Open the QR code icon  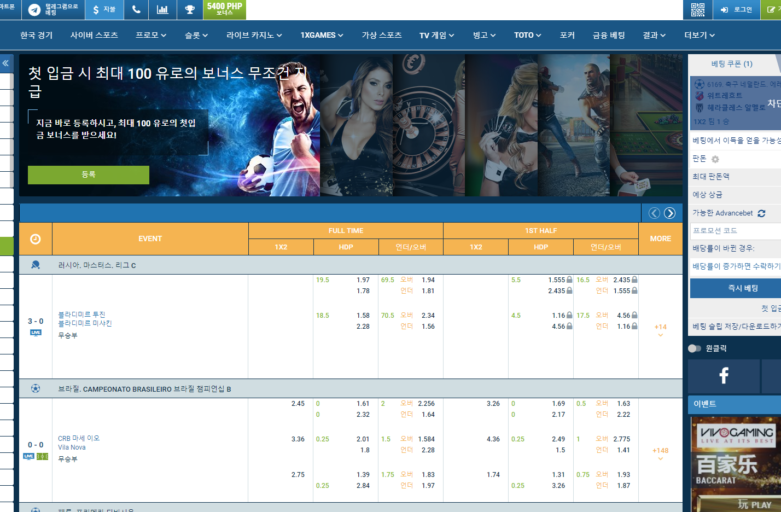click(697, 9)
